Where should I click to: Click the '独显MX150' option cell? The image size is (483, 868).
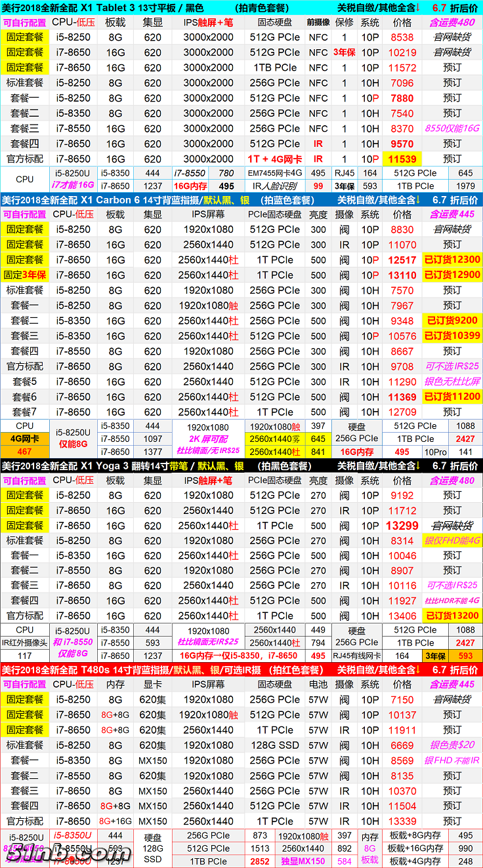click(303, 861)
